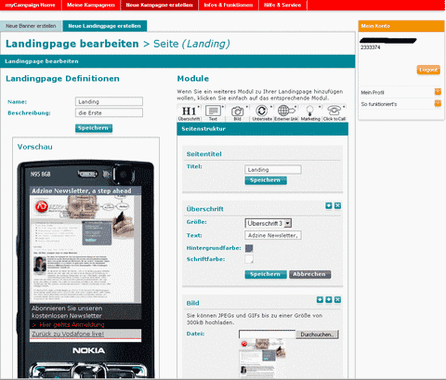This screenshot has height=380, width=446.
Task: Pick the Schriftfarbe color swatch
Action: click(x=249, y=259)
